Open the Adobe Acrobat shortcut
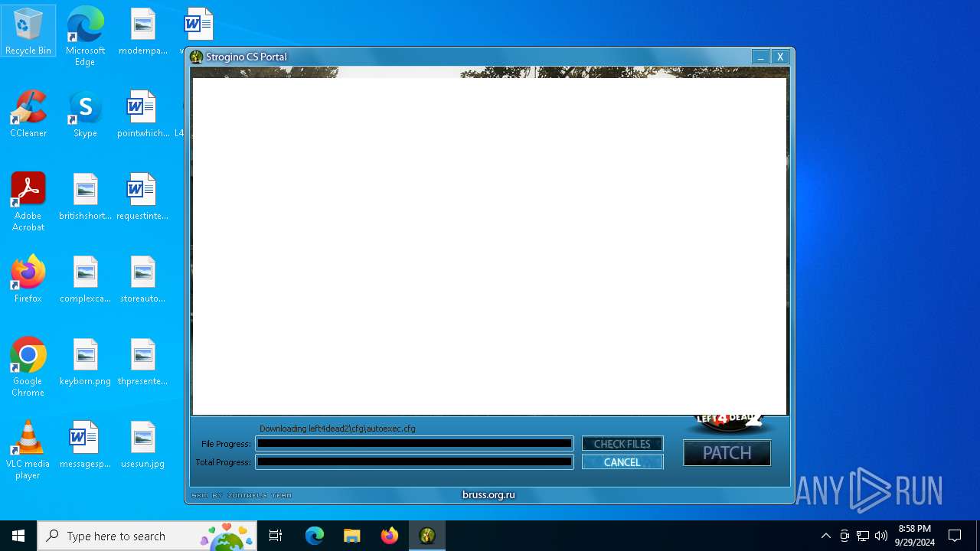This screenshot has width=980, height=551. point(28,202)
